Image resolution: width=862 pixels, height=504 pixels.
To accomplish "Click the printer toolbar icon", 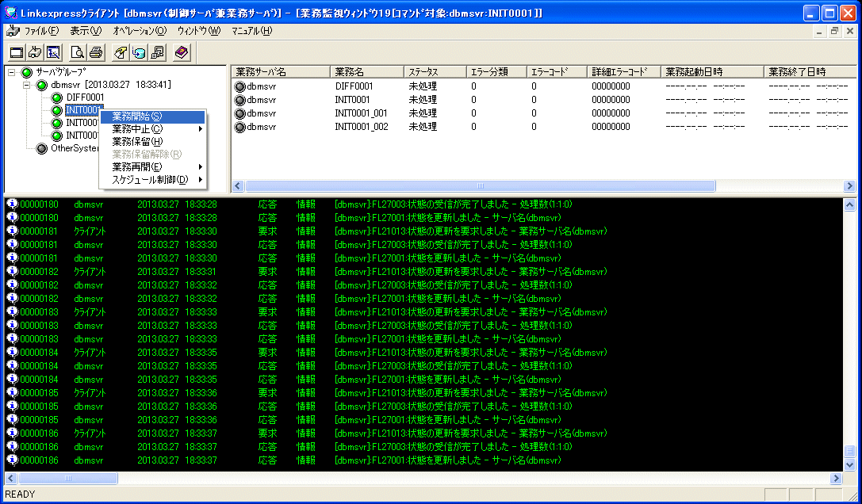I will coord(96,53).
